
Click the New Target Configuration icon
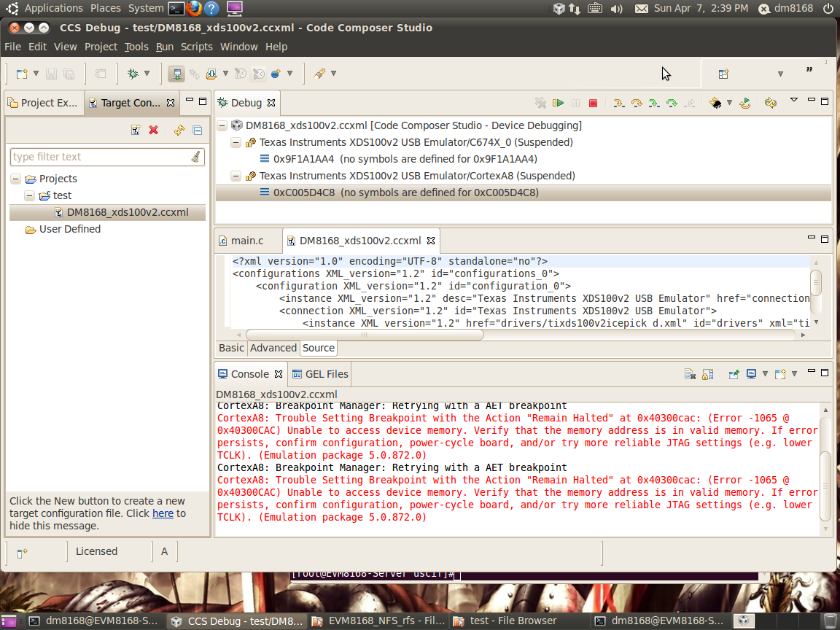(x=136, y=129)
